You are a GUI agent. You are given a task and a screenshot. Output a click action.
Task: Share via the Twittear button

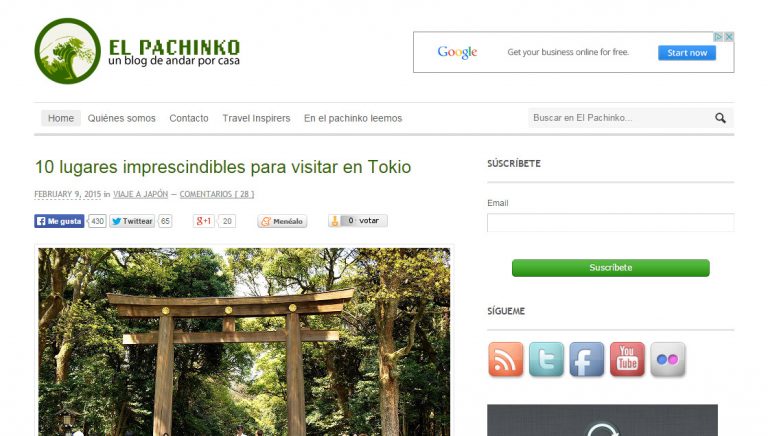pyautogui.click(x=132, y=221)
